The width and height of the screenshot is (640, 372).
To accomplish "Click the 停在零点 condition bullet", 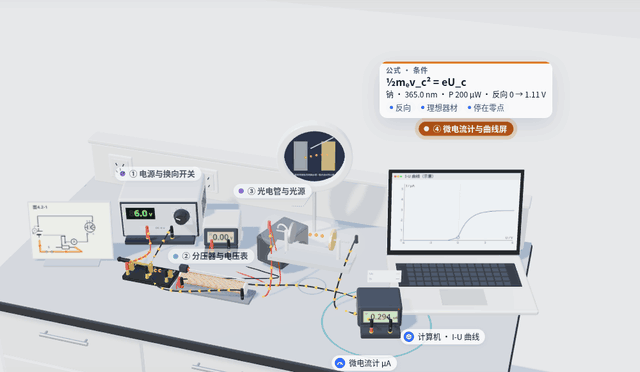I will pos(486,108).
